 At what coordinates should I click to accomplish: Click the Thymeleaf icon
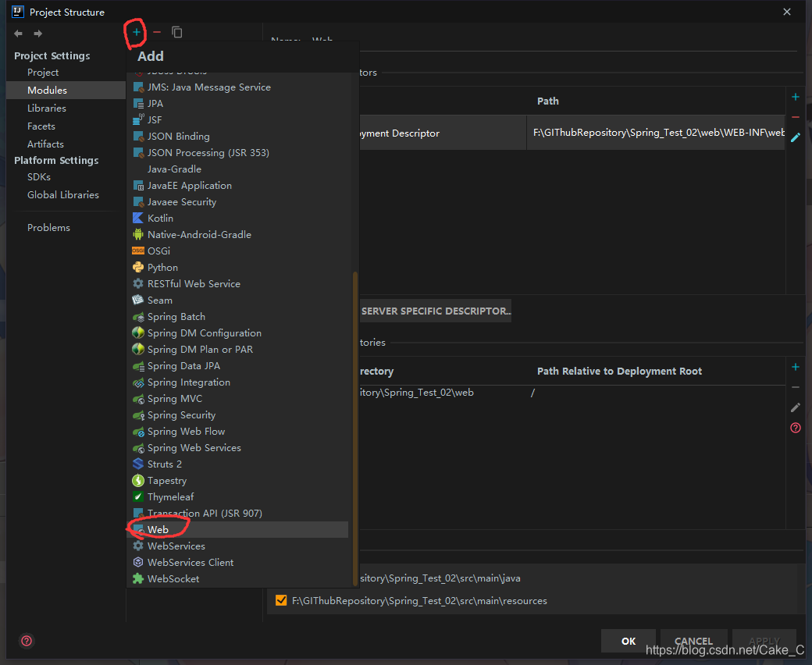(137, 497)
